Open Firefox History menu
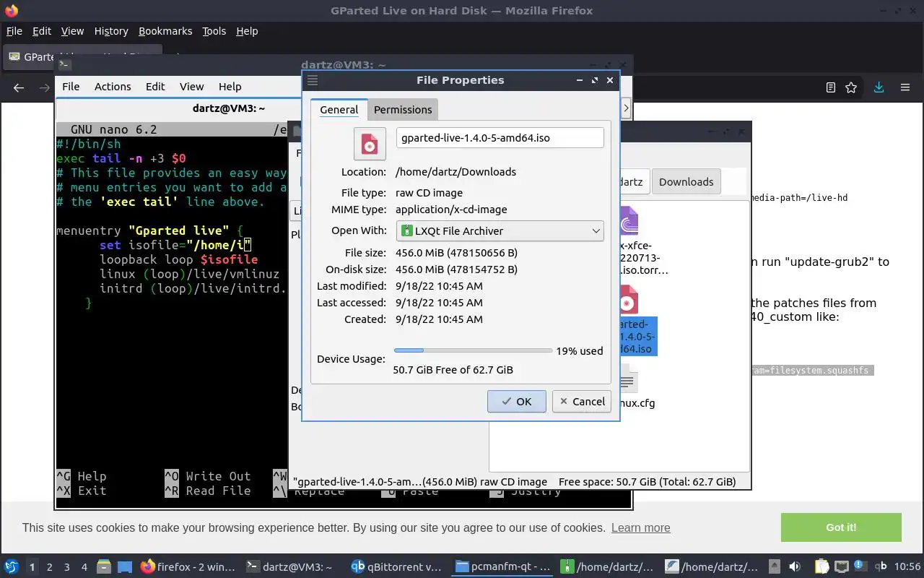This screenshot has height=578, width=924. click(x=111, y=31)
